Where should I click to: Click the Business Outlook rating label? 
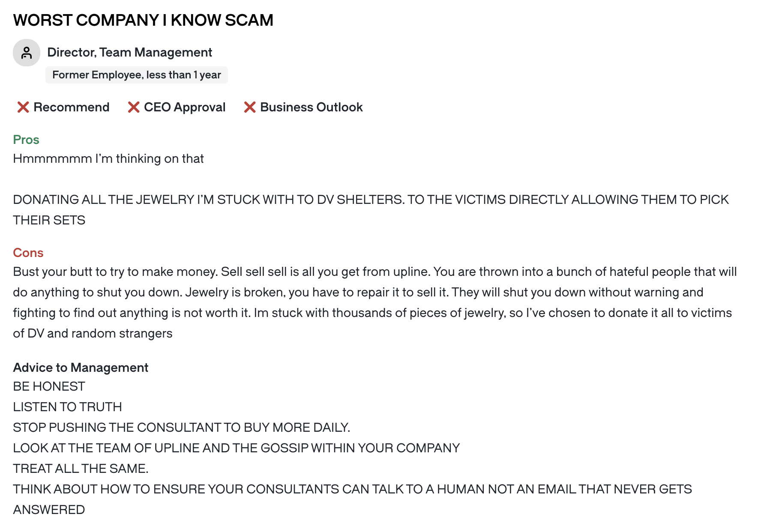tap(312, 107)
